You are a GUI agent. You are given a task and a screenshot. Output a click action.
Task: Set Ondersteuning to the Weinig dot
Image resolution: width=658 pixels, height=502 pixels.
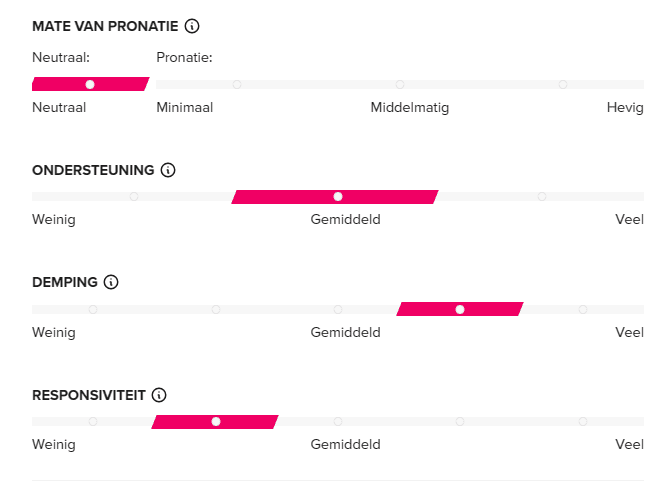point(134,196)
